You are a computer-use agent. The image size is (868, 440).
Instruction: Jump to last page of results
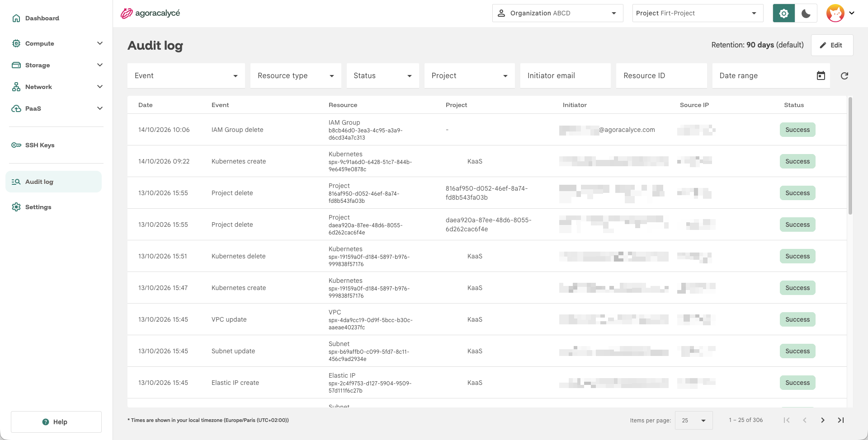coord(840,420)
